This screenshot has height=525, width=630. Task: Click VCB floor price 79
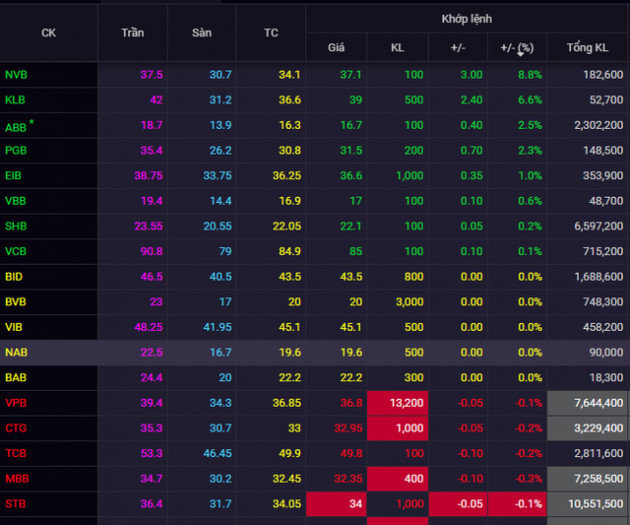point(225,251)
